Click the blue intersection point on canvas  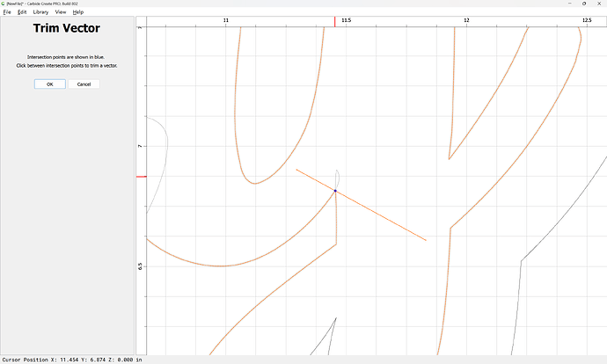[335, 191]
